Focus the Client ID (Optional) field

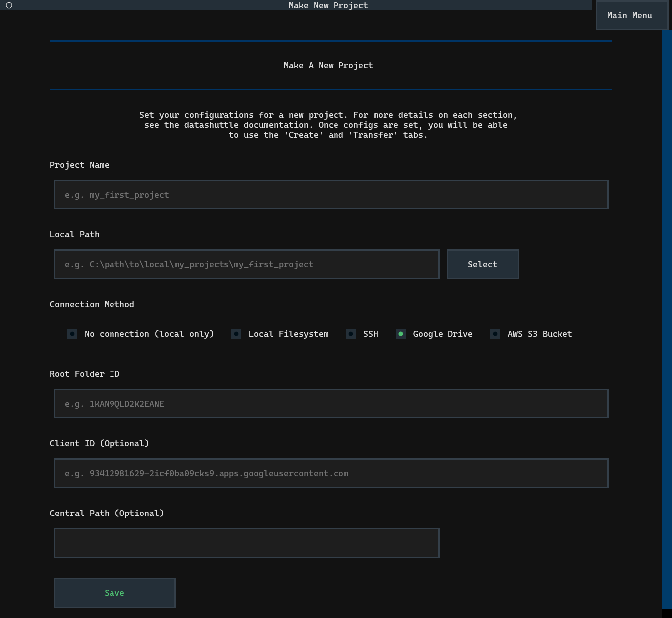click(331, 473)
